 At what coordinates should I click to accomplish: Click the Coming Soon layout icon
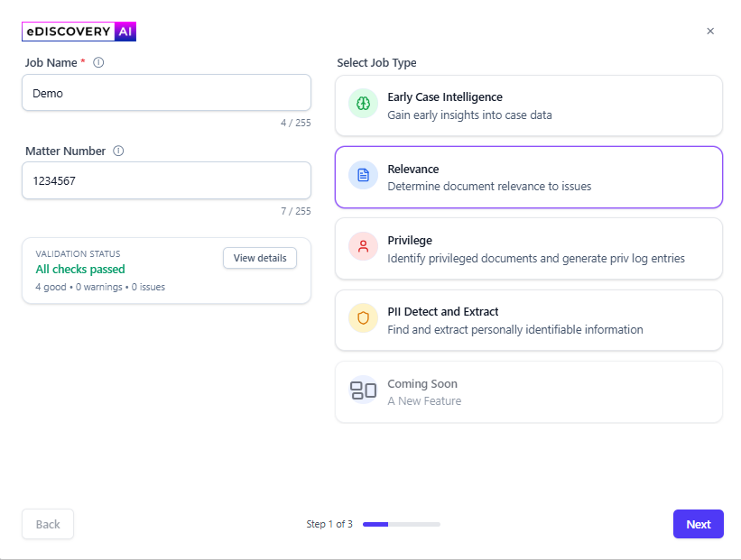click(363, 390)
